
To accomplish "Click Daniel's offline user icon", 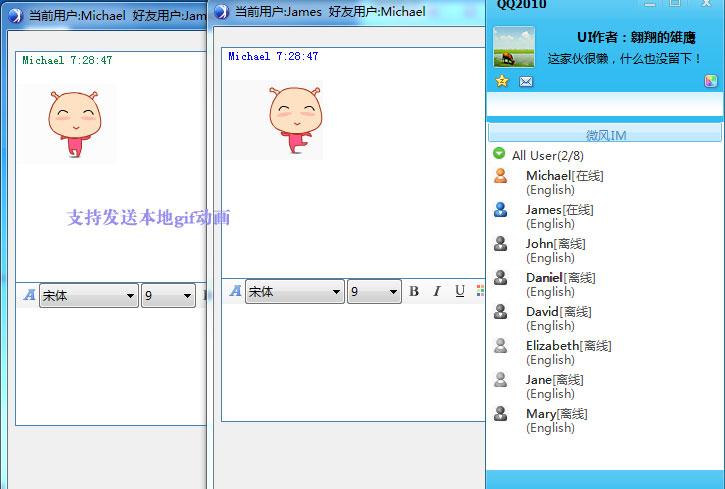I will click(500, 278).
